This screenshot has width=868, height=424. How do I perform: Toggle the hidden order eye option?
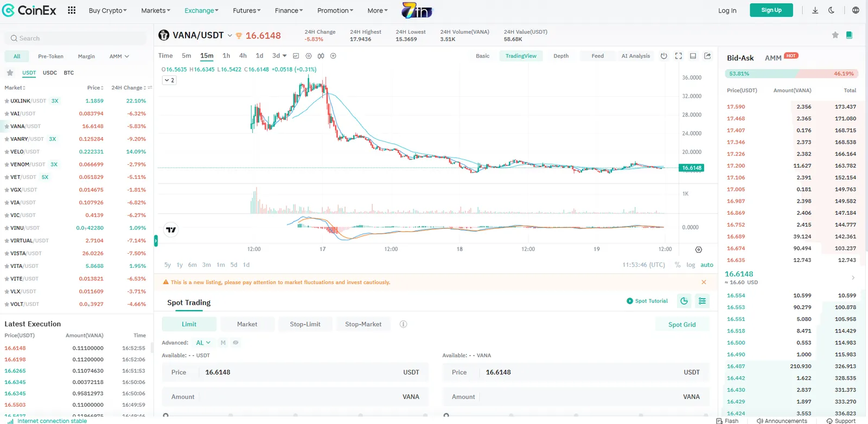[x=235, y=343]
